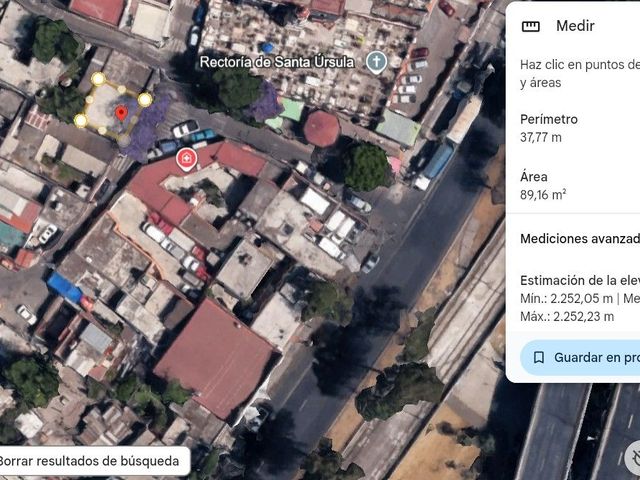Screen dimensions: 640x480
Task: Open the red medical facility map marker
Action: click(x=186, y=159)
